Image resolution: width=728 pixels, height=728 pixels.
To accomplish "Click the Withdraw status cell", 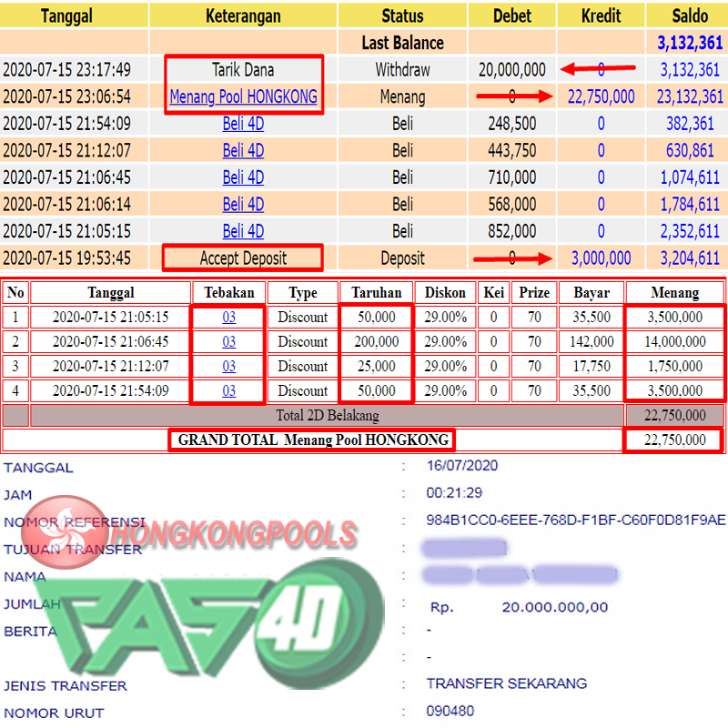I will click(402, 70).
